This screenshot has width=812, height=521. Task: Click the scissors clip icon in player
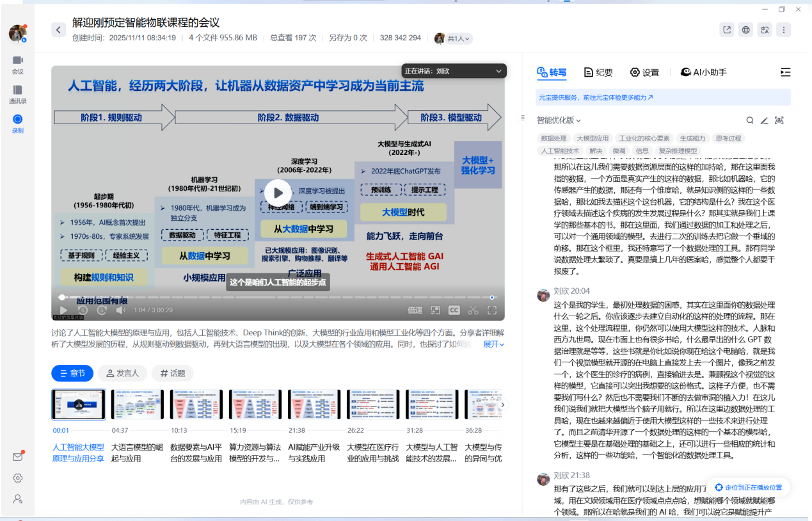[x=473, y=310]
